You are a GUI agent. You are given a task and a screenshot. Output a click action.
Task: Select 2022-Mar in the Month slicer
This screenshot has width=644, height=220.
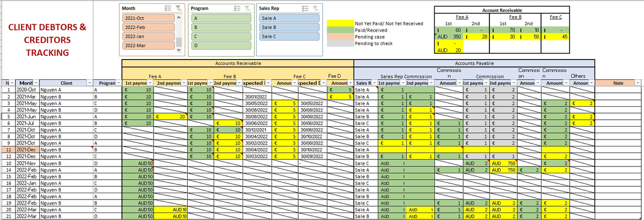pos(148,45)
